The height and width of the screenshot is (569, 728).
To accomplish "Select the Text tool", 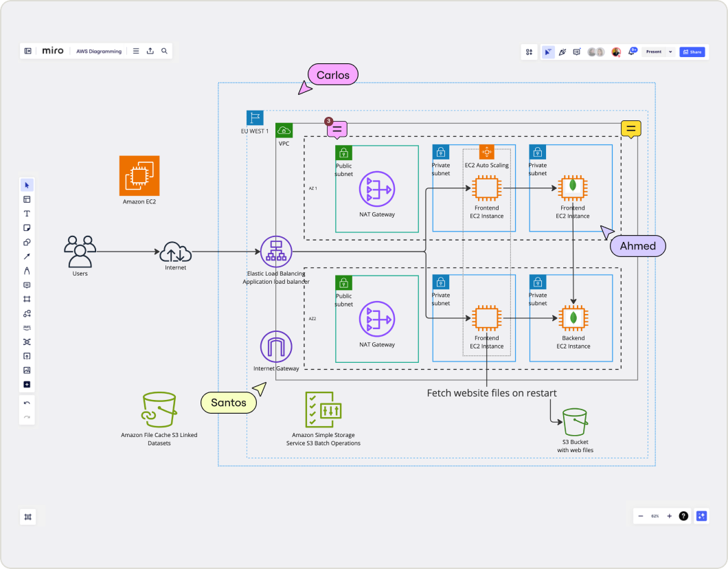I will coord(27,214).
